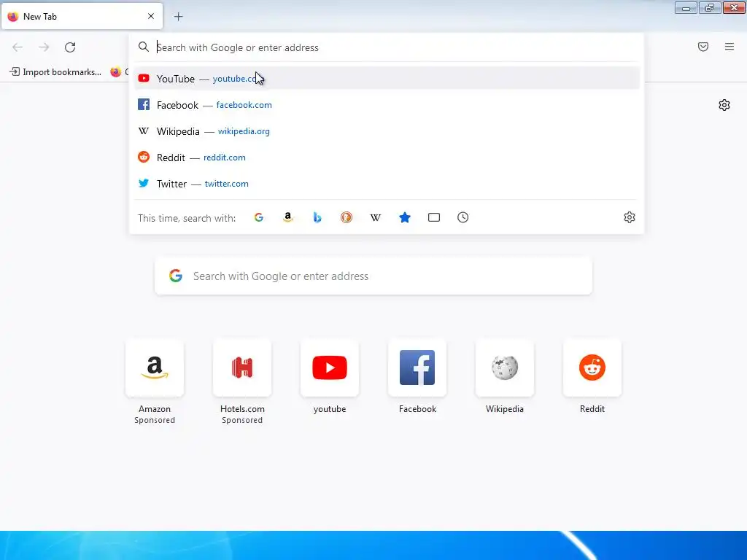Search this time with Bing icon
Viewport: 747px width, 560px height.
point(317,217)
